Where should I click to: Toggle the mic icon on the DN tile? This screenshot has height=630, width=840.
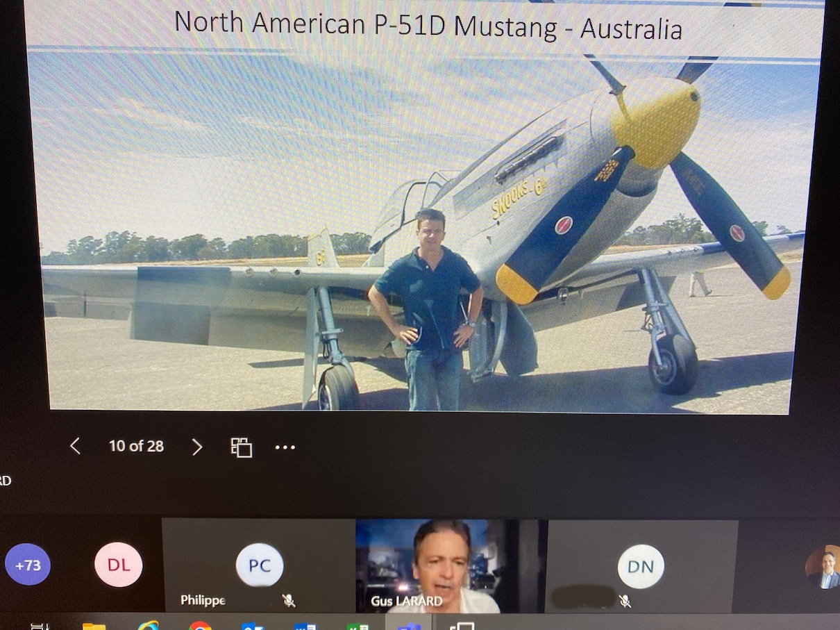[x=625, y=601]
